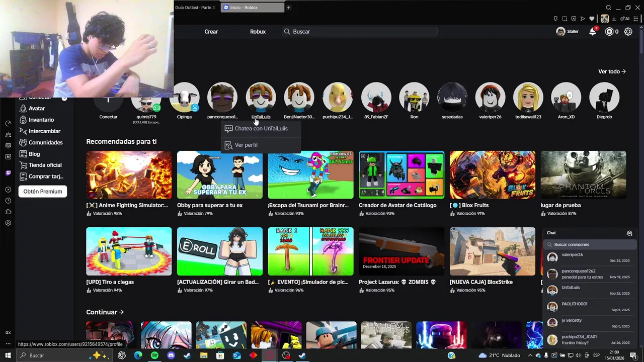This screenshot has width=644, height=362.
Task: Open a new browser tab with plus
Action: click(x=288, y=8)
